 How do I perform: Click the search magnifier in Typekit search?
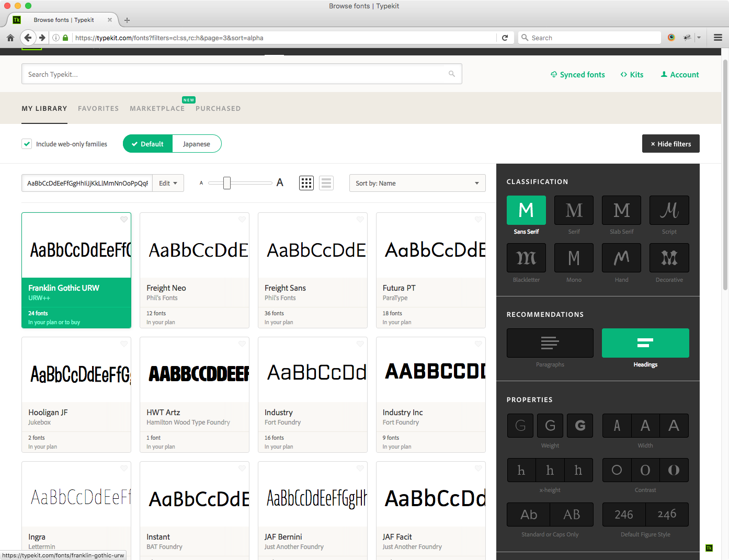(452, 74)
